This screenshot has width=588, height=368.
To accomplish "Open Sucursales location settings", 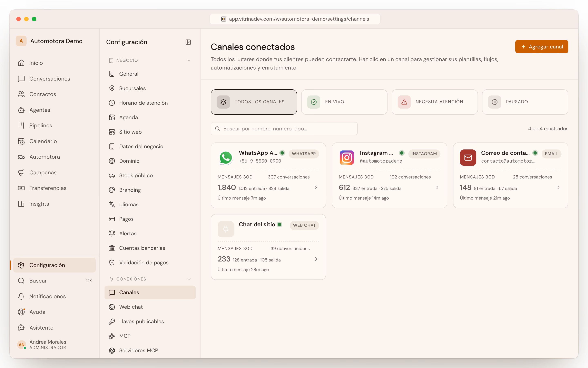I will (x=150, y=88).
